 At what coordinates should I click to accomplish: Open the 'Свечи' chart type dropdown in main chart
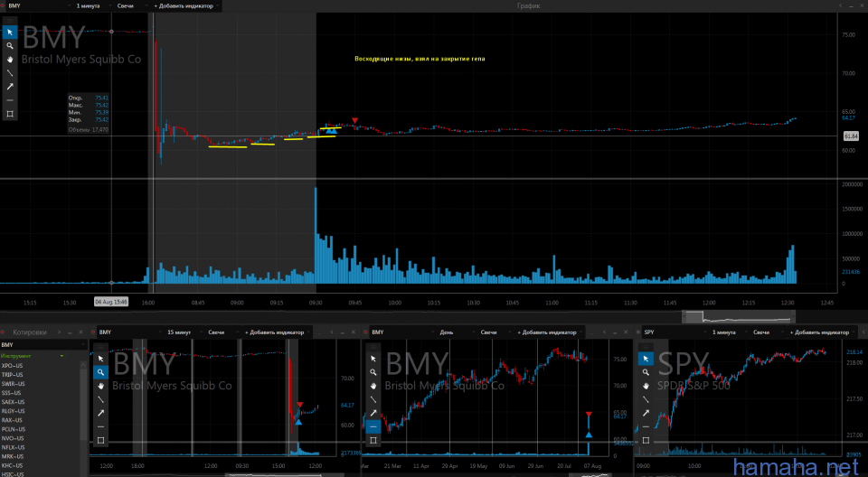[132, 6]
